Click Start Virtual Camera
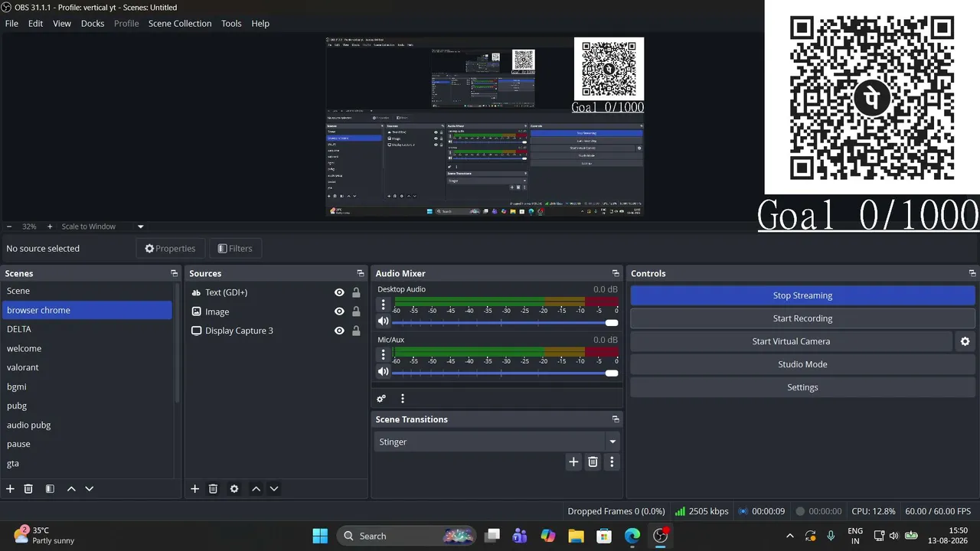The image size is (980, 551). 791,341
